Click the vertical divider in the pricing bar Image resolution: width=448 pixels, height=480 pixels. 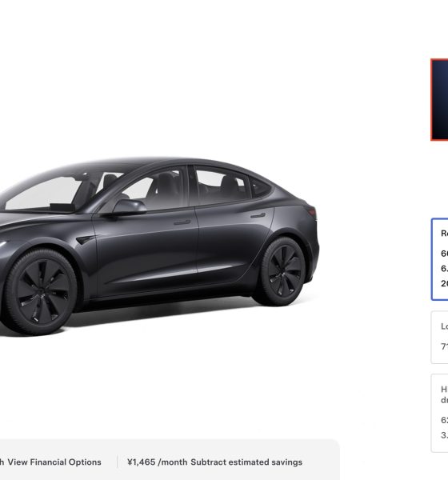point(118,462)
